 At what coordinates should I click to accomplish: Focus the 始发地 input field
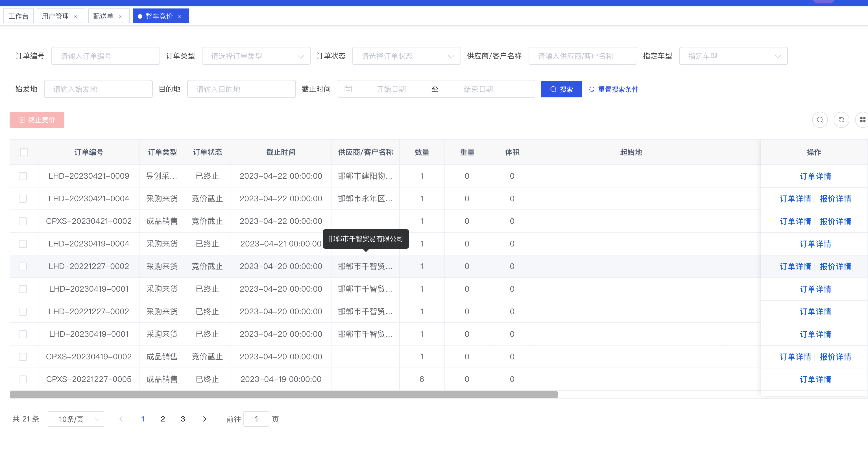click(x=98, y=89)
